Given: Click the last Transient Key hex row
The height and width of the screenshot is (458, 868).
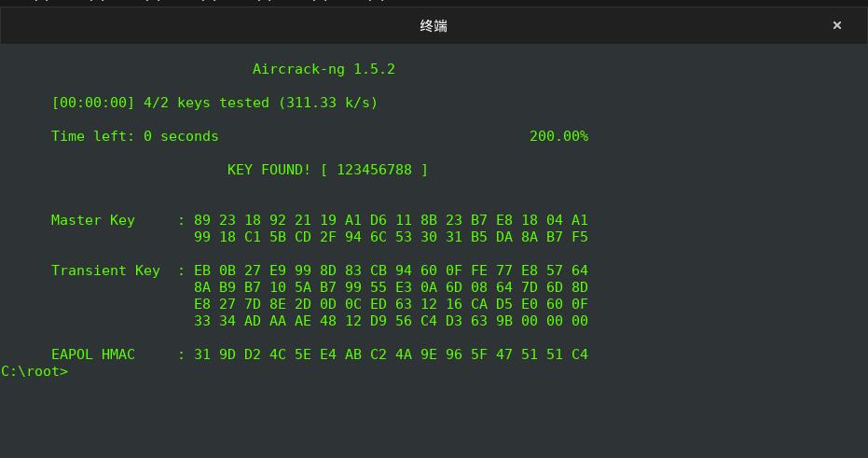Looking at the screenshot, I should pos(391,321).
